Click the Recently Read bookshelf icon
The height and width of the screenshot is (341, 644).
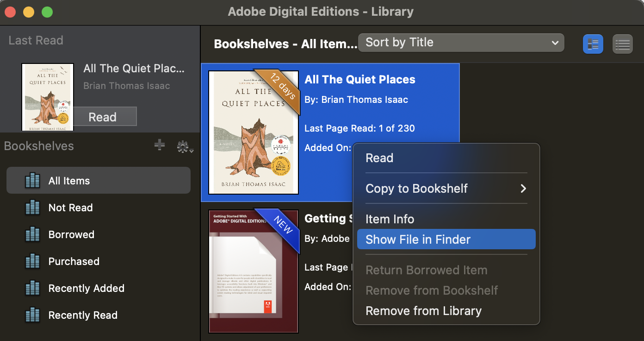pos(32,315)
